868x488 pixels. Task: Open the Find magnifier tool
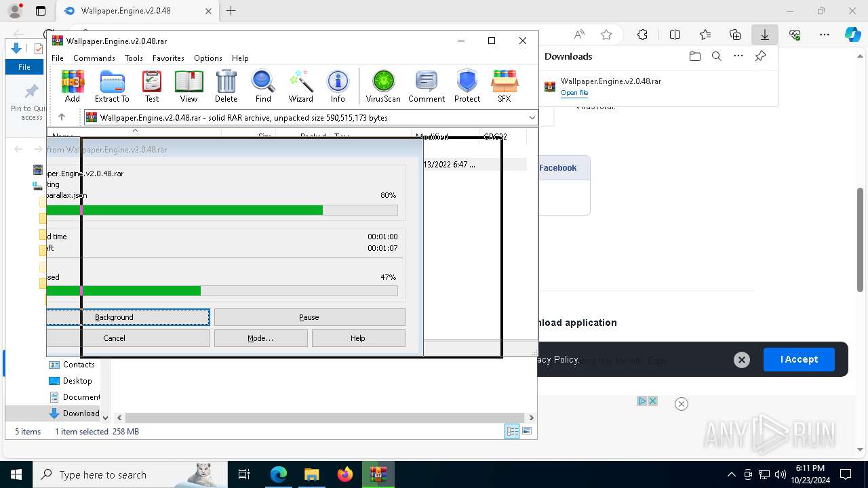pyautogui.click(x=263, y=86)
